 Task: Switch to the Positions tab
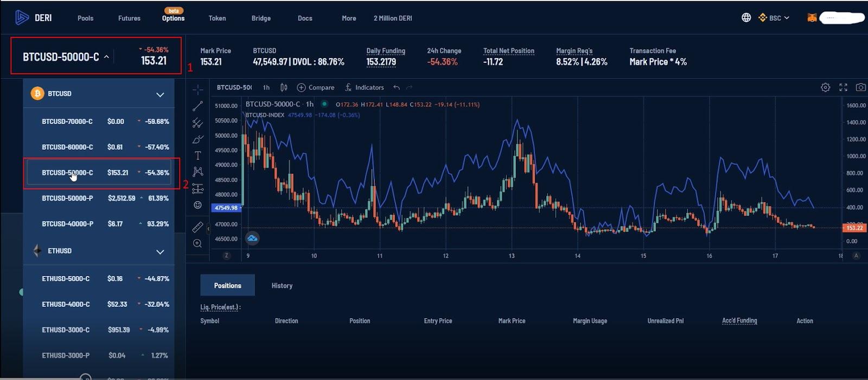click(x=227, y=285)
